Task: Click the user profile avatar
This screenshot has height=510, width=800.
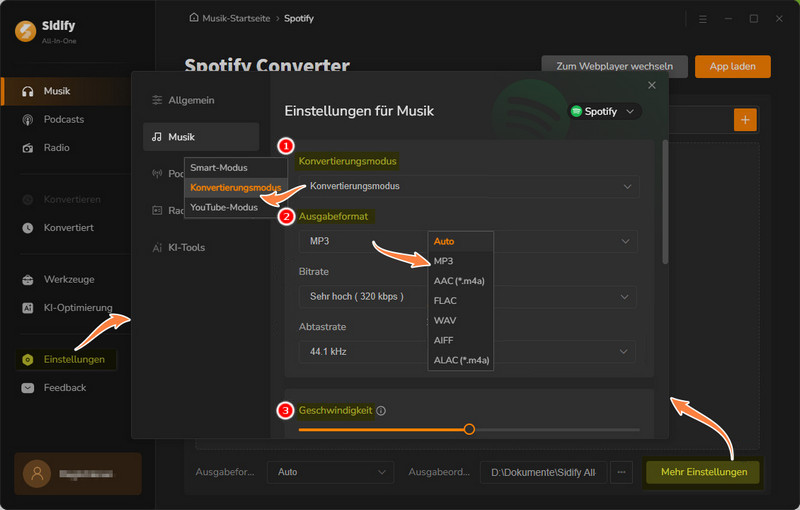Action: [37, 474]
